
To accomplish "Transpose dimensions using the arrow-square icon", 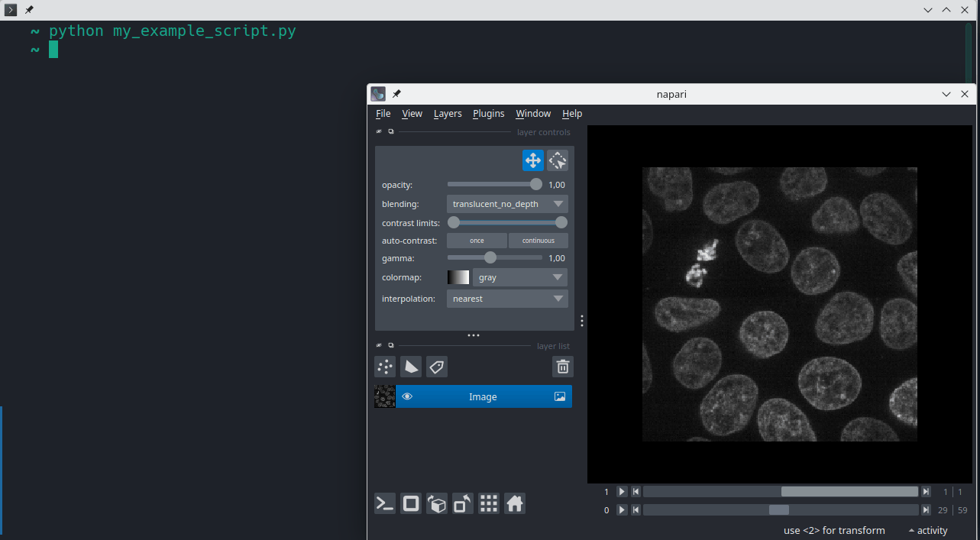I will coord(462,503).
